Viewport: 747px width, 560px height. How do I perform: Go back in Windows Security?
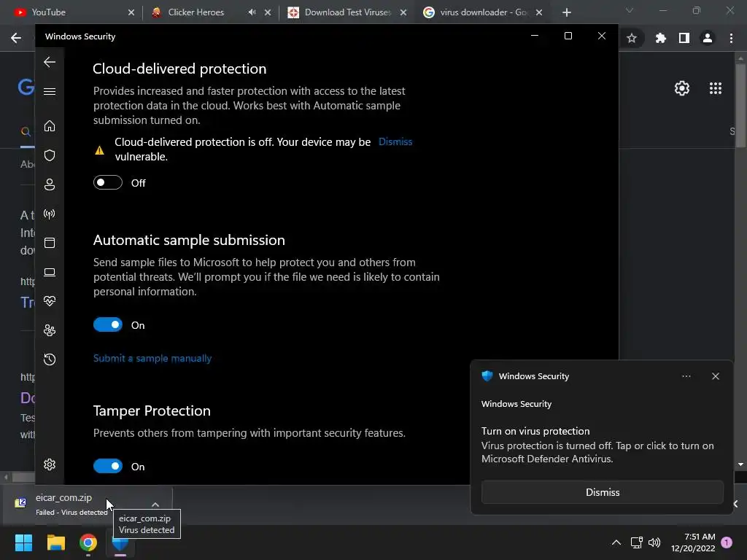pos(50,62)
